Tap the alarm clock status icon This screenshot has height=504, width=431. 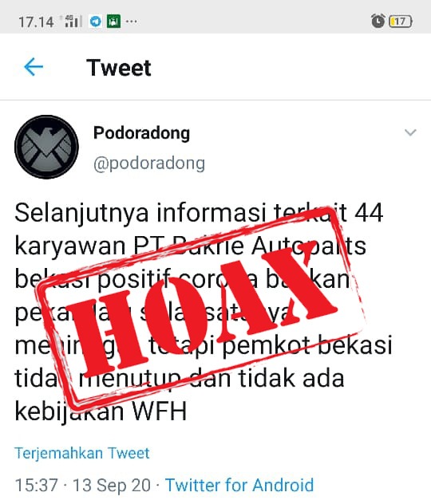click(x=378, y=21)
